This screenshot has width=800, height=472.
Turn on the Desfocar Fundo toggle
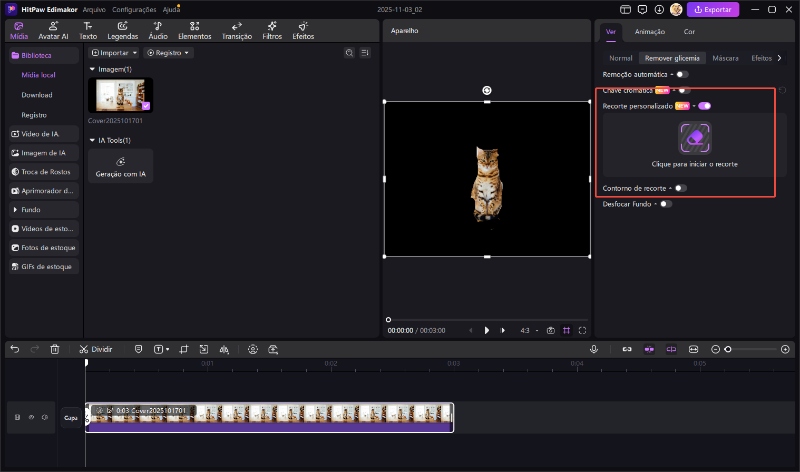pyautogui.click(x=665, y=204)
